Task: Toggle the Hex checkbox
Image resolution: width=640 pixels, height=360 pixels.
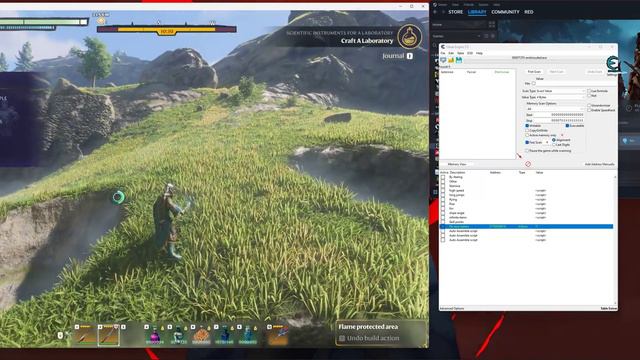Action: (x=533, y=83)
